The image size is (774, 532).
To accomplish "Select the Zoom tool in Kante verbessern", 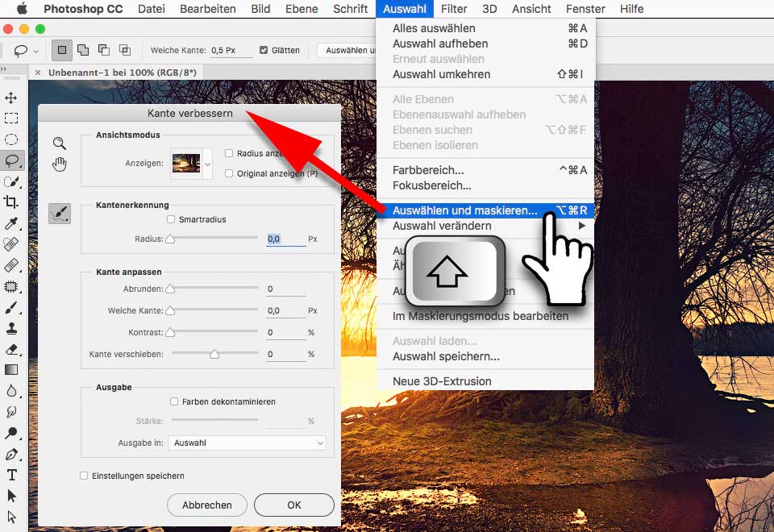I will (x=59, y=143).
